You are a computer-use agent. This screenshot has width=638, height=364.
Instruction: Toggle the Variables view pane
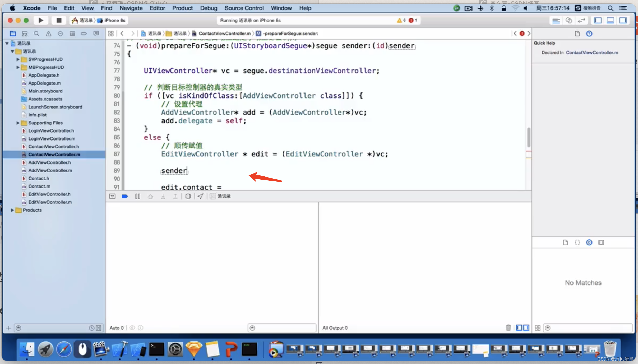(519, 328)
